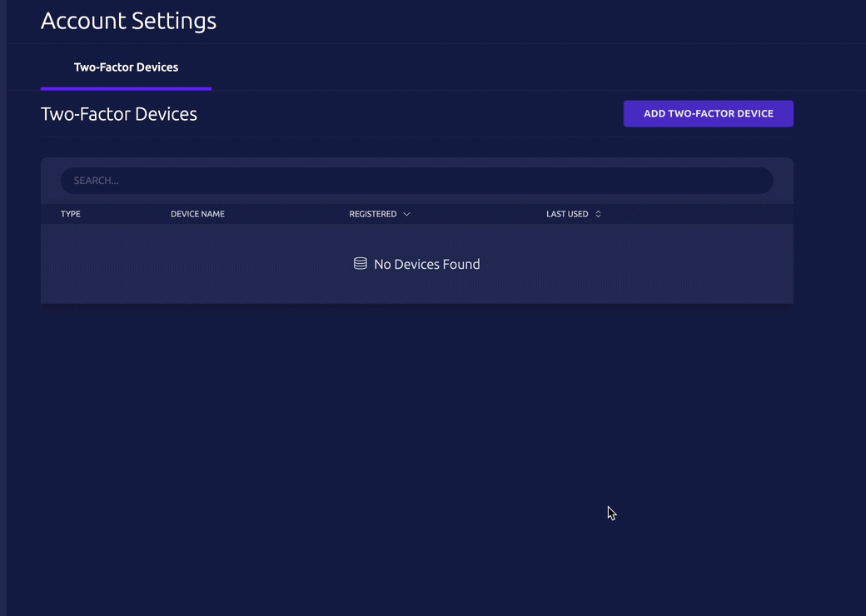Screen dimensions: 866x616
Task: Click the up-down sort arrows beside LAST USED
Action: click(x=597, y=214)
